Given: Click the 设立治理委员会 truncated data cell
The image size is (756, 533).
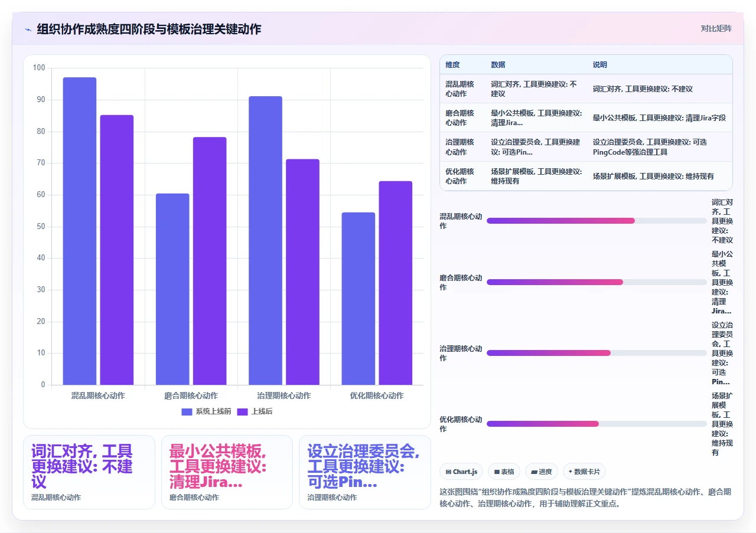Looking at the screenshot, I should tap(535, 147).
